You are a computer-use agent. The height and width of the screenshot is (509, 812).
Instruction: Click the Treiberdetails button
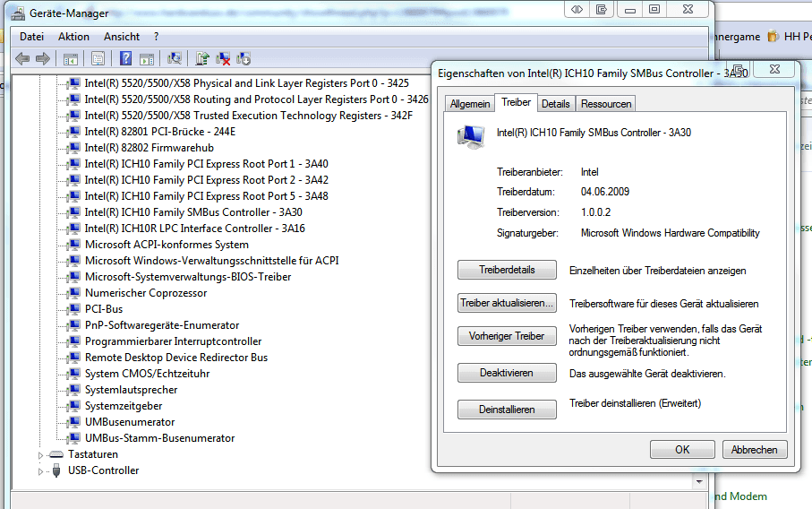pyautogui.click(x=507, y=270)
